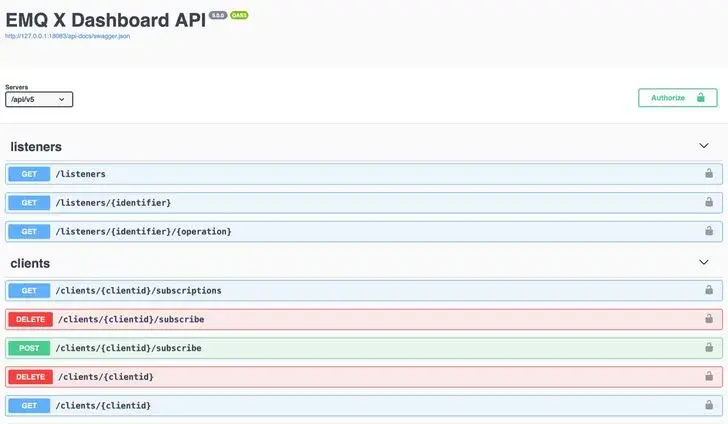Click lock icon on DELETE /clients/{clientid}/subscribe row
Screen dimensions: 728x424
pos(709,320)
